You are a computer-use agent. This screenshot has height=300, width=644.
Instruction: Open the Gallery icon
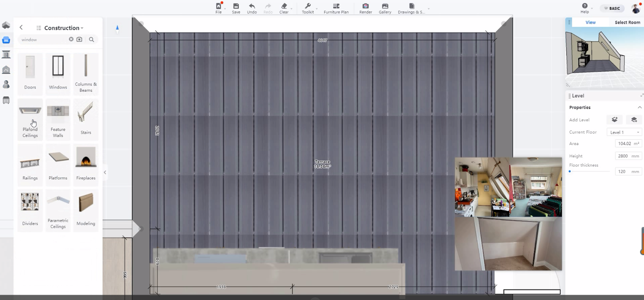pos(385,8)
